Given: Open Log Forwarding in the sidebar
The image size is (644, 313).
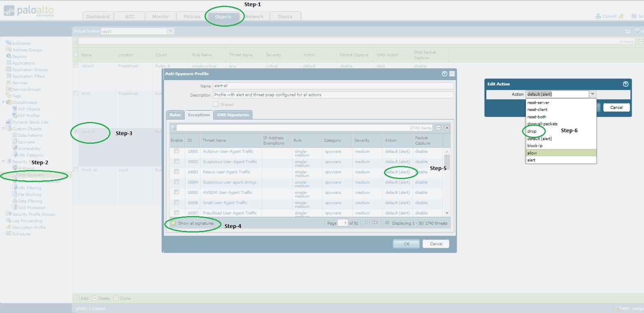Looking at the screenshot, I should tap(27, 221).
